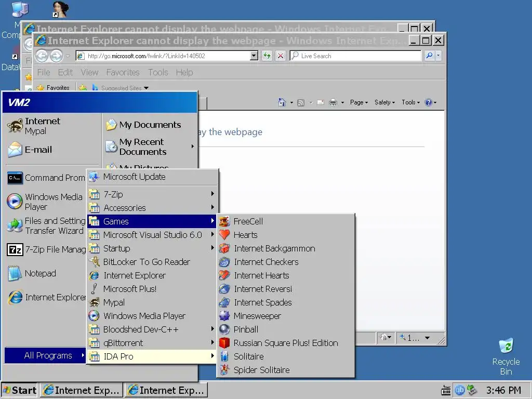532x399 pixels.
Task: Go to IE Home page icon
Action: pos(282,102)
